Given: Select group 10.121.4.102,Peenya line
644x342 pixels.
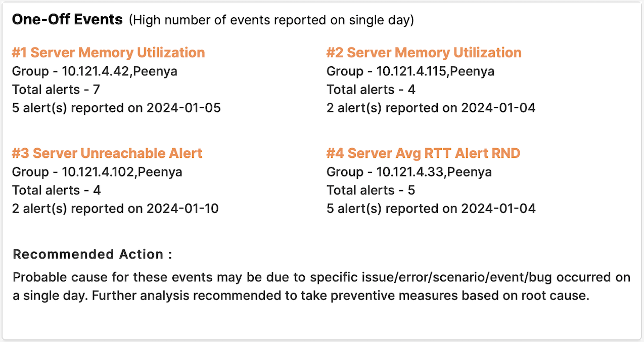Looking at the screenshot, I should pos(97,172).
